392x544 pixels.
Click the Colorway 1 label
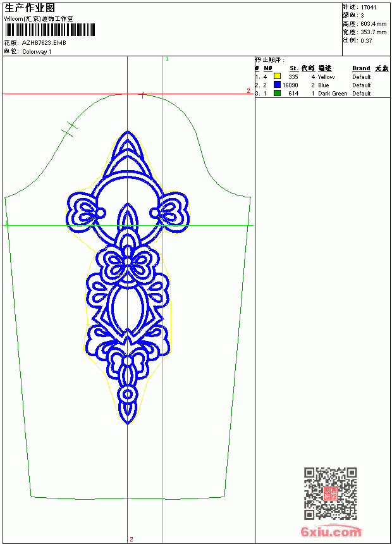click(x=37, y=52)
